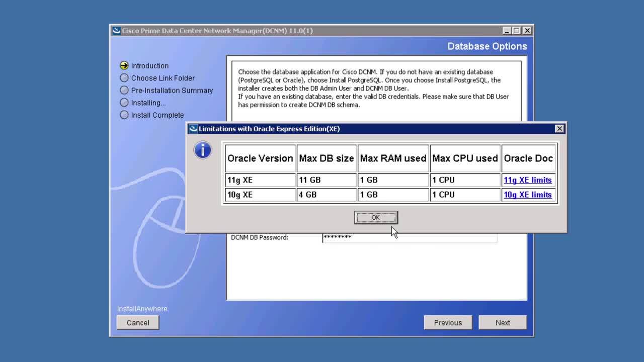Click the database description paragraph text
The image size is (644, 362).
(x=373, y=88)
